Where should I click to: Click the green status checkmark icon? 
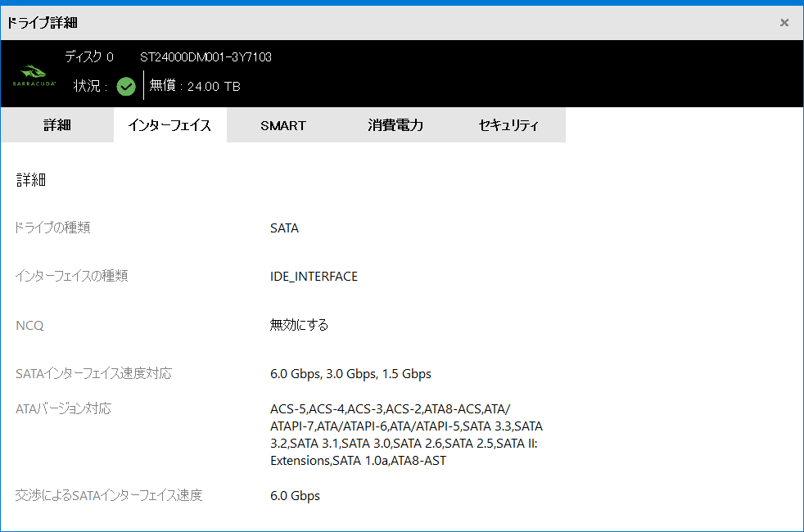pyautogui.click(x=126, y=86)
